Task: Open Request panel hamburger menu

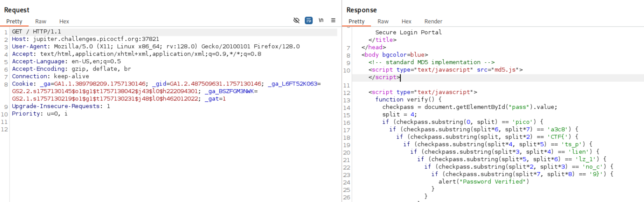Action: tap(333, 20)
